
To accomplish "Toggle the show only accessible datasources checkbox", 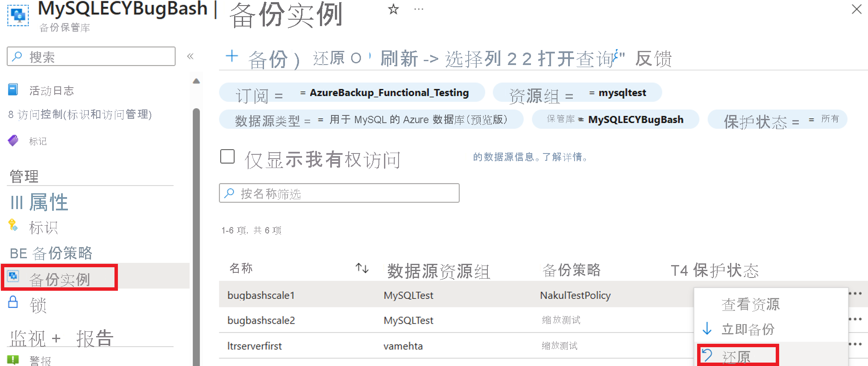I will click(227, 156).
